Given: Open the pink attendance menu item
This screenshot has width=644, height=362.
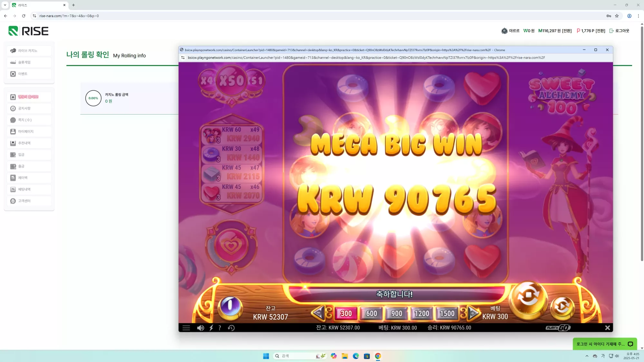Looking at the screenshot, I should (x=29, y=97).
